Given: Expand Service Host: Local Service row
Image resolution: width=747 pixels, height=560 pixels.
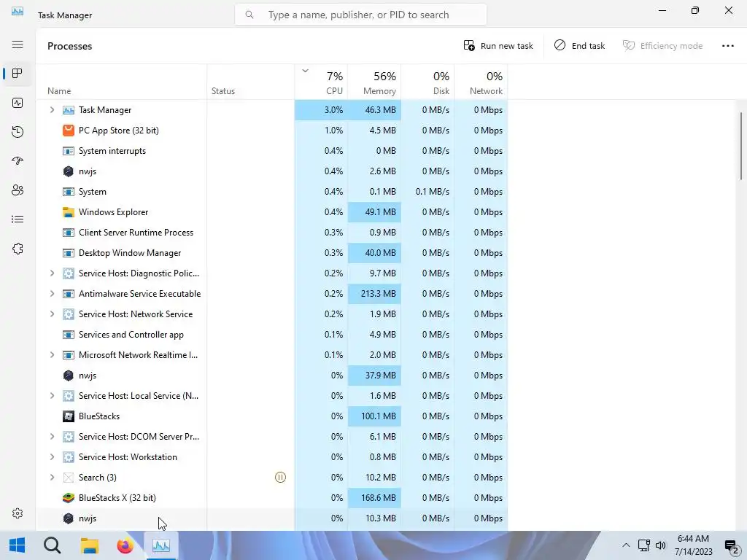Looking at the screenshot, I should [52, 396].
